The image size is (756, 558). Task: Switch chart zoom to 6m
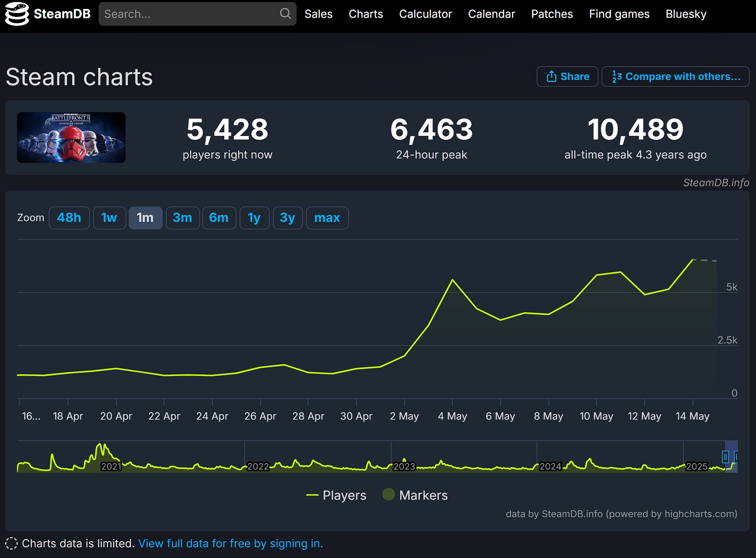pyautogui.click(x=219, y=218)
